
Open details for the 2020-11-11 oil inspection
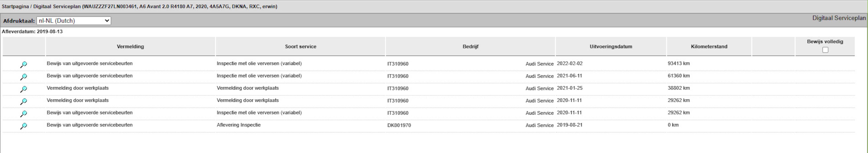(23, 114)
